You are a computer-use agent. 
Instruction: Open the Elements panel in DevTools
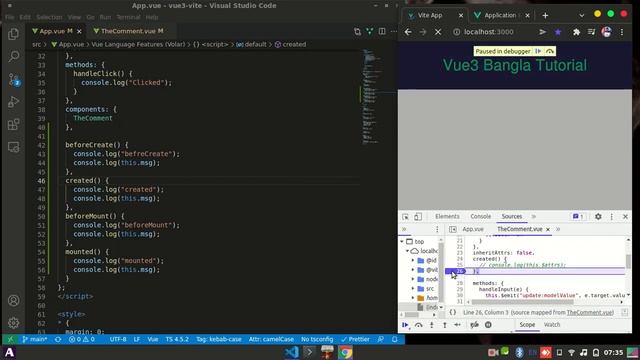[x=447, y=217]
